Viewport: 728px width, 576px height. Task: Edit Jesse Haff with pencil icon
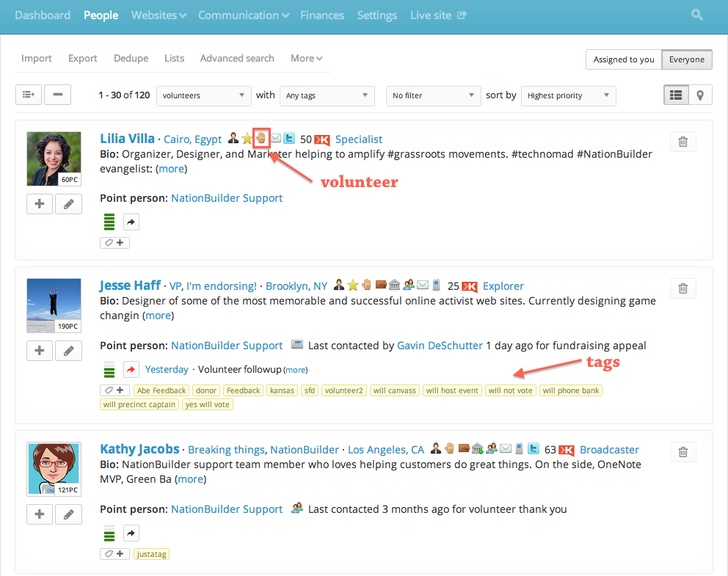click(x=68, y=351)
